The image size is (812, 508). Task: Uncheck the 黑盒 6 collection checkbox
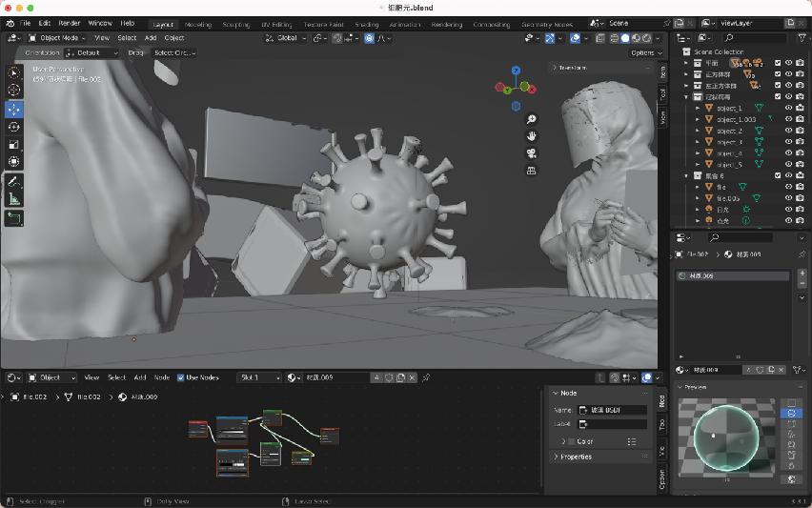pos(778,176)
